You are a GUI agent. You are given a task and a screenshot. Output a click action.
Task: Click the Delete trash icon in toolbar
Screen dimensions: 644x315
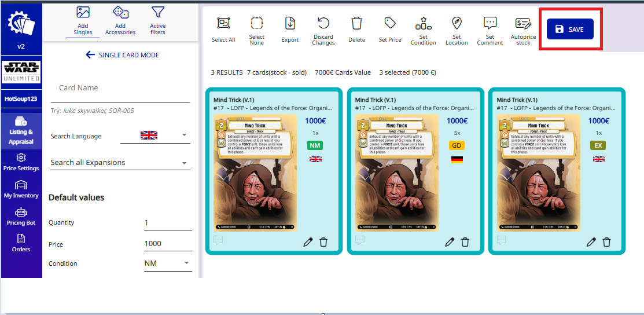tap(356, 23)
